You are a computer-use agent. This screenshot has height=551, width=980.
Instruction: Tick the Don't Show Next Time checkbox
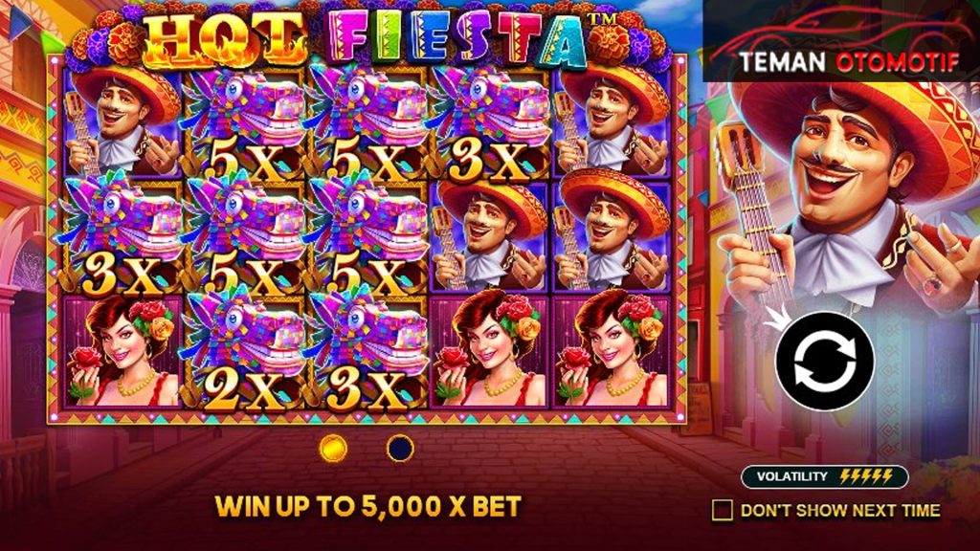click(722, 511)
